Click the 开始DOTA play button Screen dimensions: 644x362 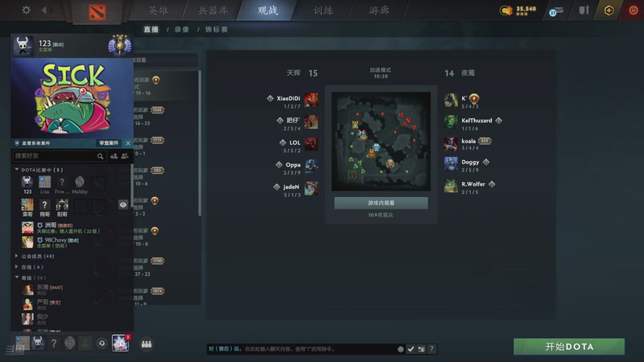[x=569, y=347]
